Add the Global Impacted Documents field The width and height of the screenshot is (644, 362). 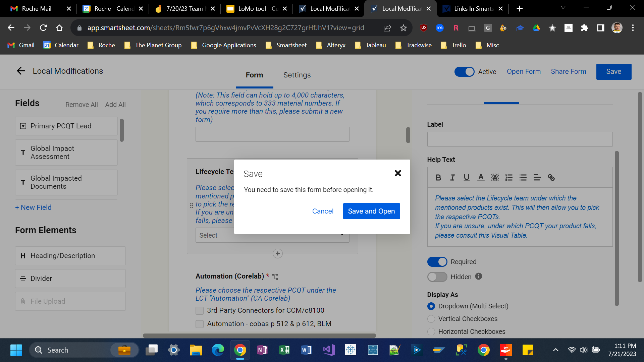66,182
